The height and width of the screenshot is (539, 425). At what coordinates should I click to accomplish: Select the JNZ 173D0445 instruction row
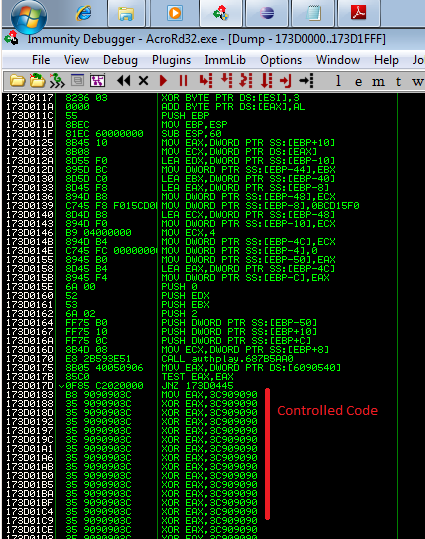200,386
